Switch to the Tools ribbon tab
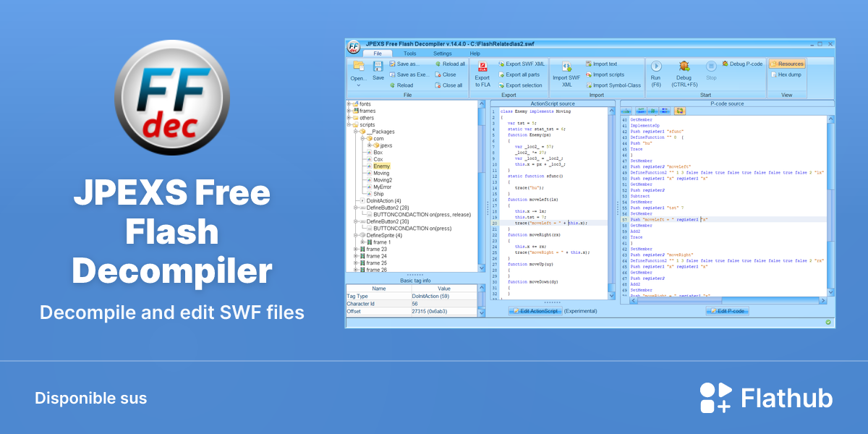The width and height of the screenshot is (868, 434). coord(409,54)
